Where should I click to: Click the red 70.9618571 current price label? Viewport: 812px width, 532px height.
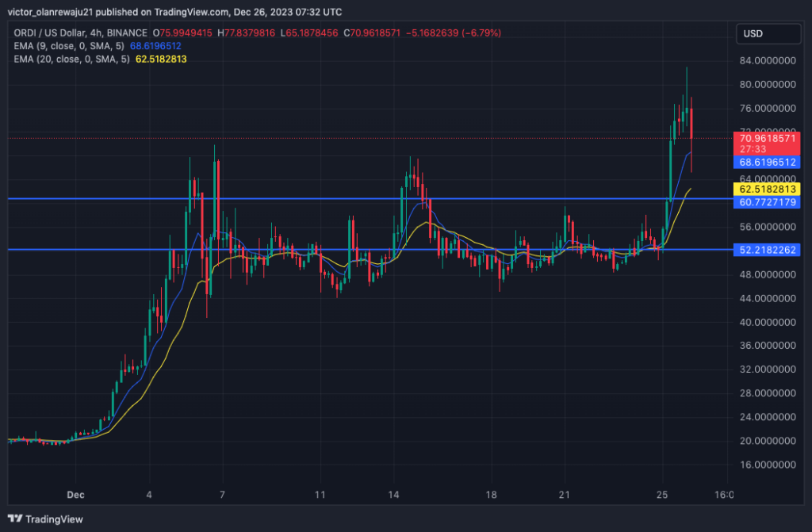pos(766,137)
